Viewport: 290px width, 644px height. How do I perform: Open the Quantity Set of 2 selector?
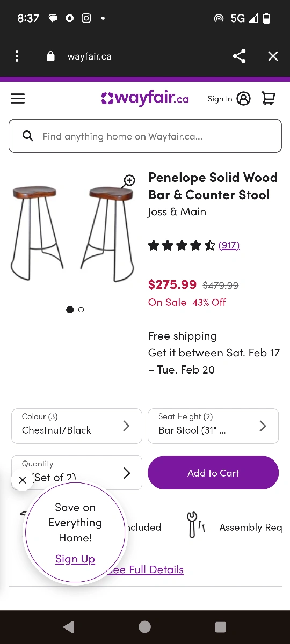[77, 472]
